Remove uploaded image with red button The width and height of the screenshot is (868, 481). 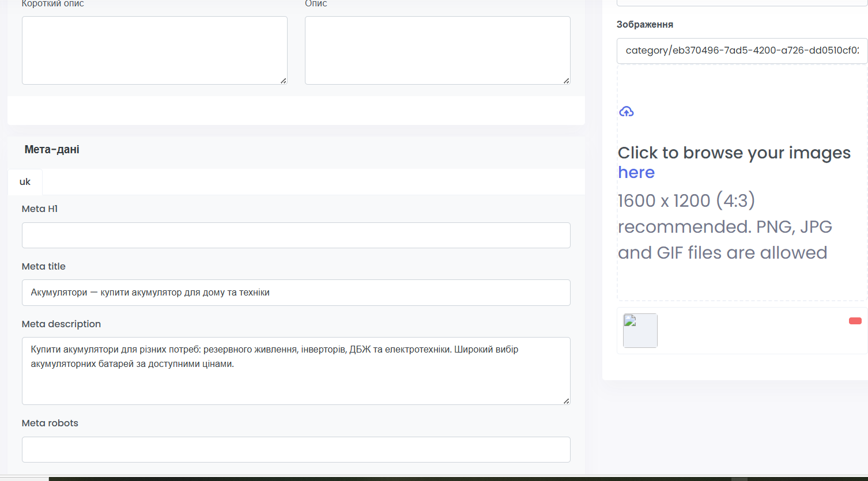(x=855, y=321)
